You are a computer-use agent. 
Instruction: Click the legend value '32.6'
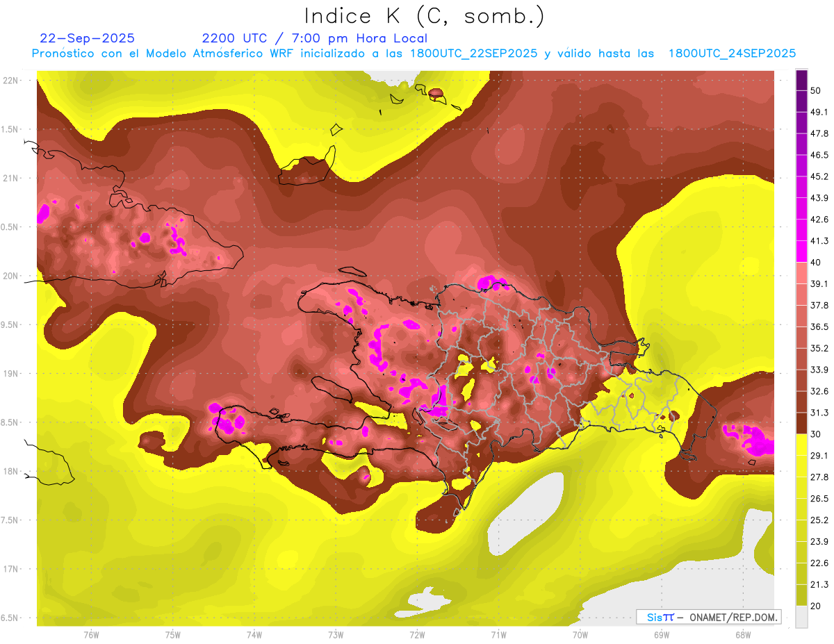[x=819, y=391]
